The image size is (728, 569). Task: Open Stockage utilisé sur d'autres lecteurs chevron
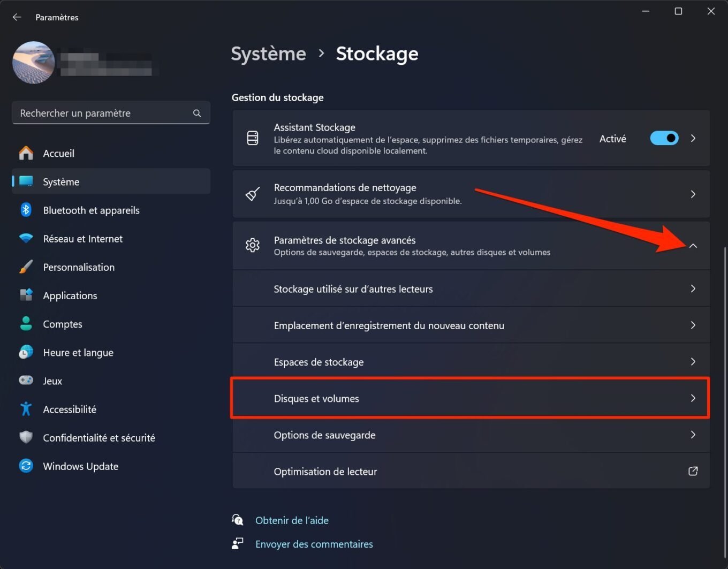693,289
